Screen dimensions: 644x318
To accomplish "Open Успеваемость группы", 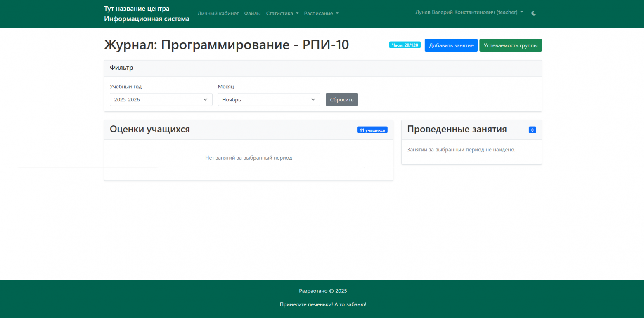I will coord(511,45).
